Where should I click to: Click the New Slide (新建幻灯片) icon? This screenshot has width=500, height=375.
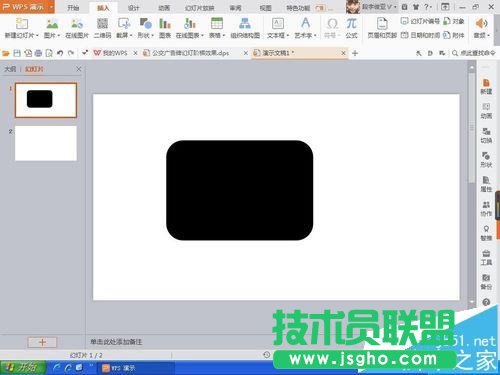[22, 24]
